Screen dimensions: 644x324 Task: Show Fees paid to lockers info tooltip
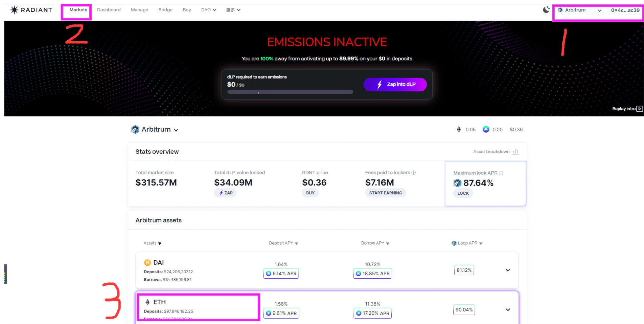point(414,173)
